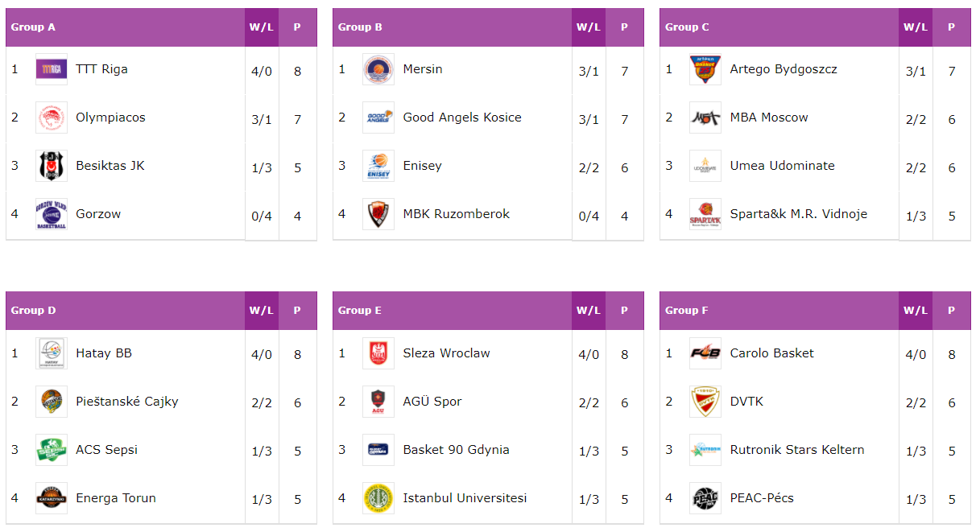Open the Istanbul Universitesi team link

point(465,497)
